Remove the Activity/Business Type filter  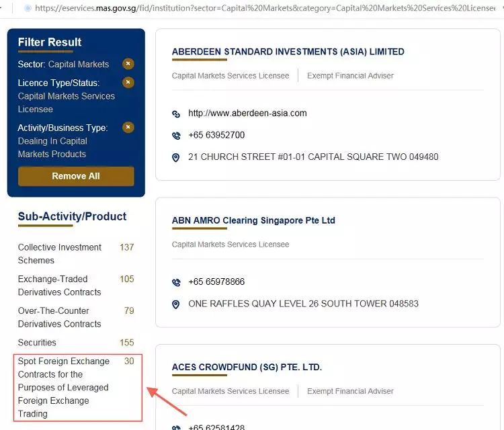click(x=128, y=127)
